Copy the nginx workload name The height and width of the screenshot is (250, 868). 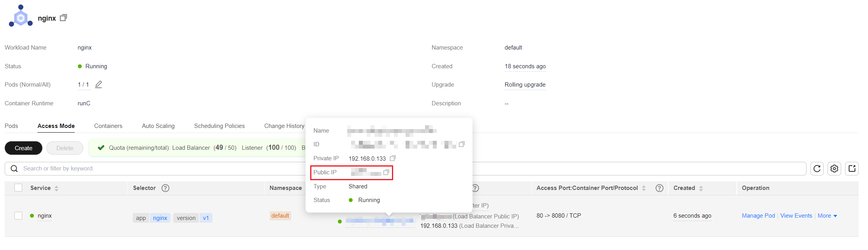[x=63, y=18]
